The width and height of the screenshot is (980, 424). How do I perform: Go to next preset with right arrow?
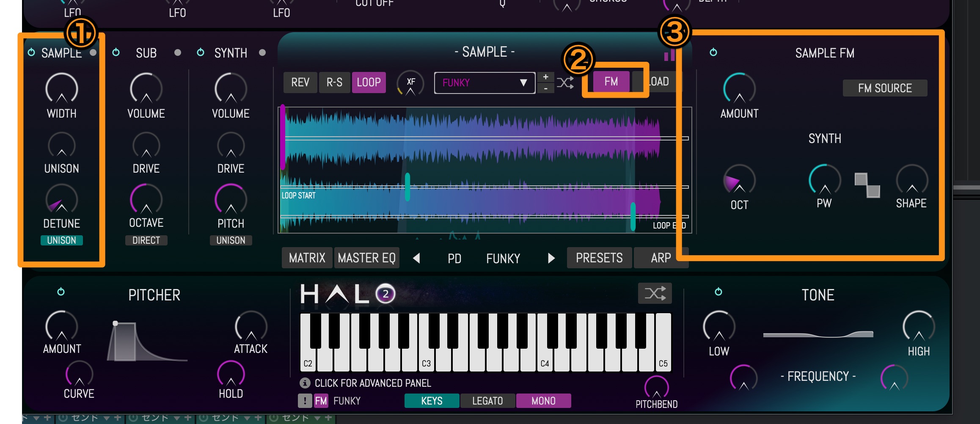pyautogui.click(x=551, y=258)
